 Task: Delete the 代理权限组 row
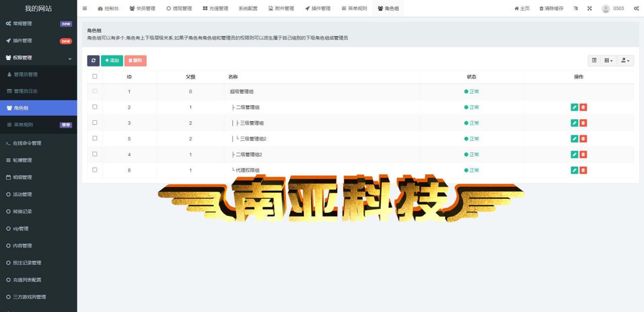point(583,171)
